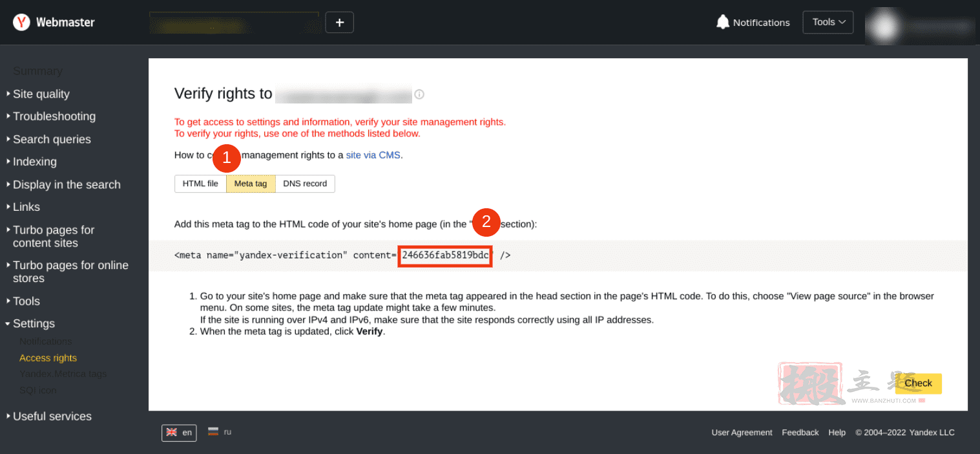
Task: Expand Links section in sidebar
Action: 26,207
